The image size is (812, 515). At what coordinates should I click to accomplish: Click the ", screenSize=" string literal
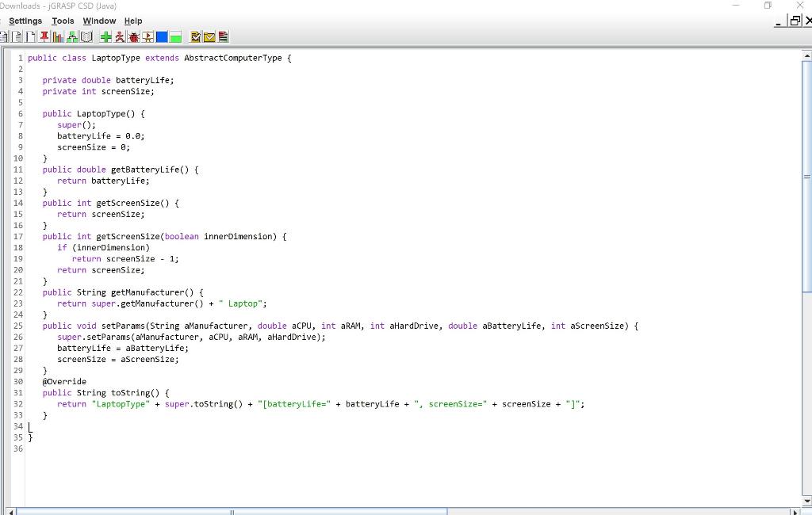[450, 404]
